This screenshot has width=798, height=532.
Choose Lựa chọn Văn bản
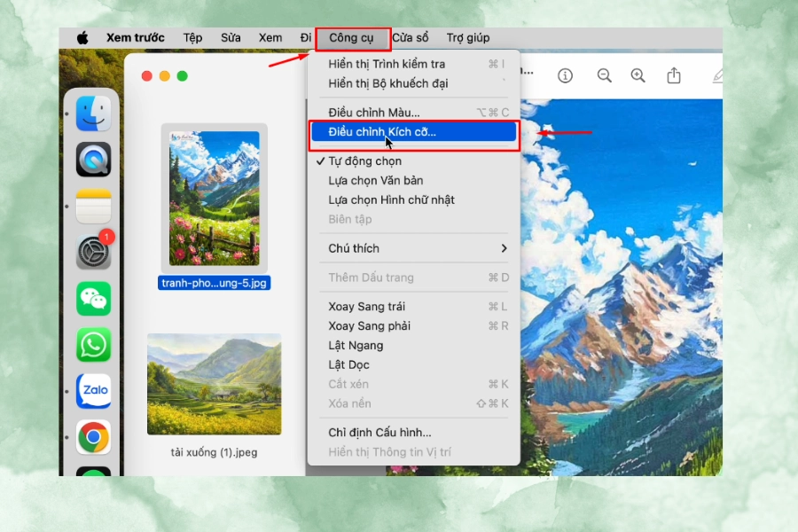tap(414, 180)
